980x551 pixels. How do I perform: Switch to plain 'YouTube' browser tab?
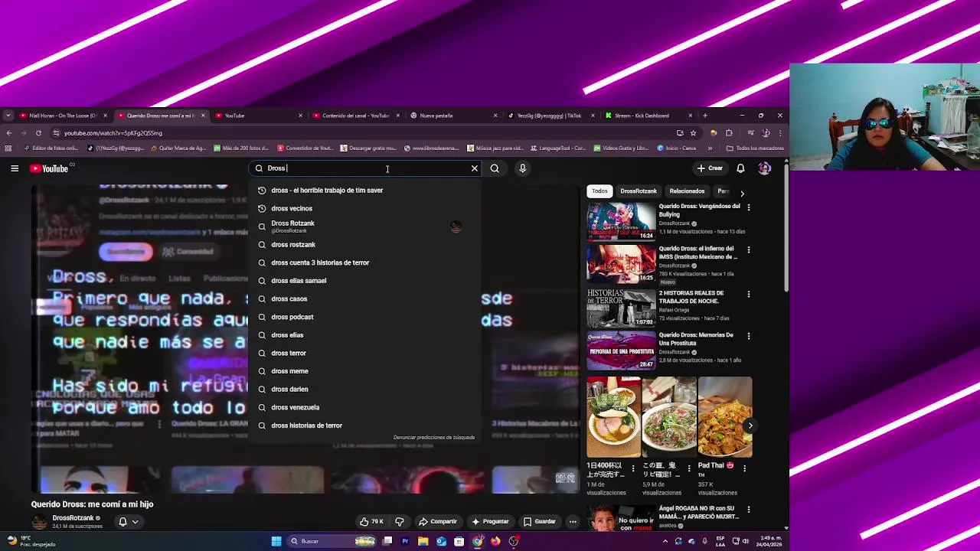tap(258, 116)
